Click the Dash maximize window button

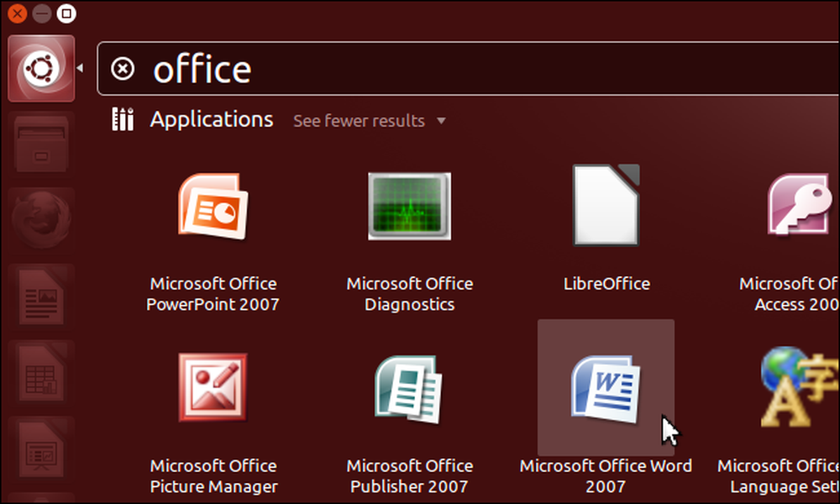66,13
